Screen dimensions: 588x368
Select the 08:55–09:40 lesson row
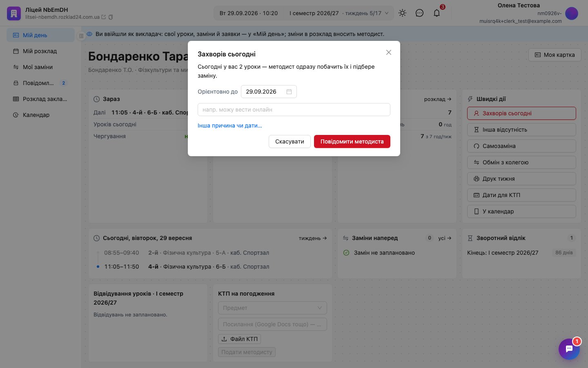point(210,253)
